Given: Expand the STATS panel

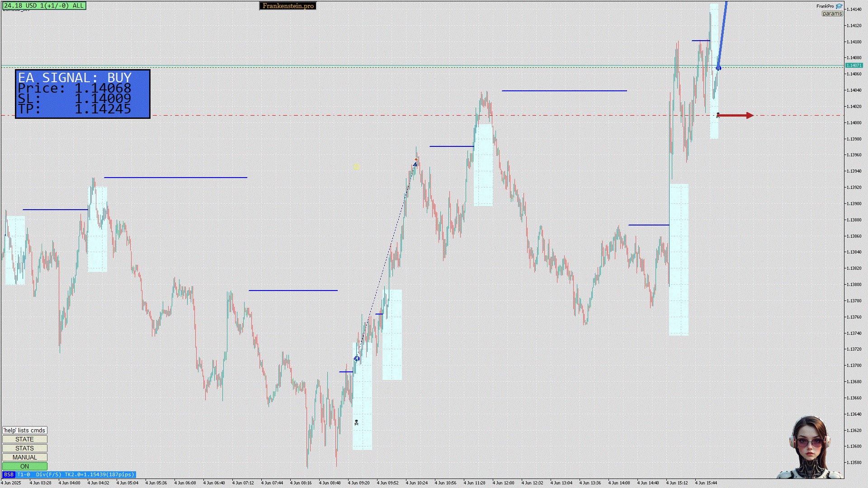Looking at the screenshot, I should click(x=24, y=448).
